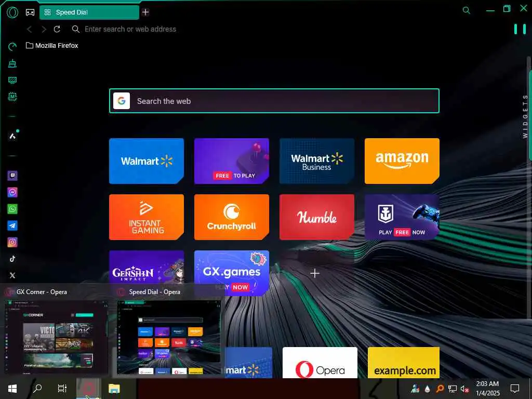Expand the Widgets side panel
This screenshot has width=532, height=399.
click(525, 116)
